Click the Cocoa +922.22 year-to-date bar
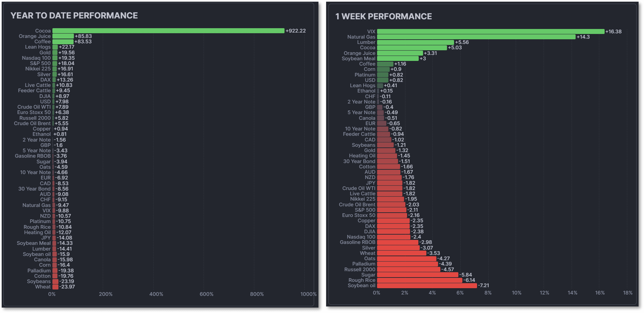The width and height of the screenshot is (644, 313). (x=168, y=31)
